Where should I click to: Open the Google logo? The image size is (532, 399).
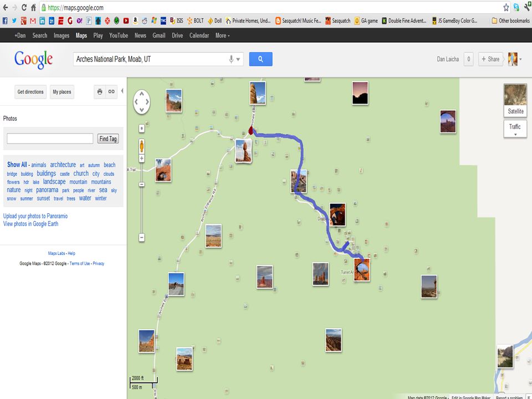point(33,60)
